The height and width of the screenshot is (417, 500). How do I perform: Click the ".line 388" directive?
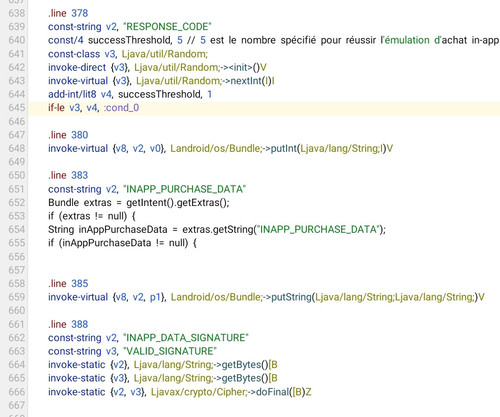point(68,324)
